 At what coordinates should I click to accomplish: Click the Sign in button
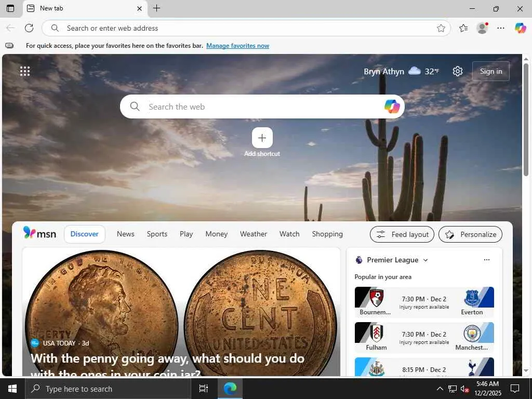tap(491, 71)
